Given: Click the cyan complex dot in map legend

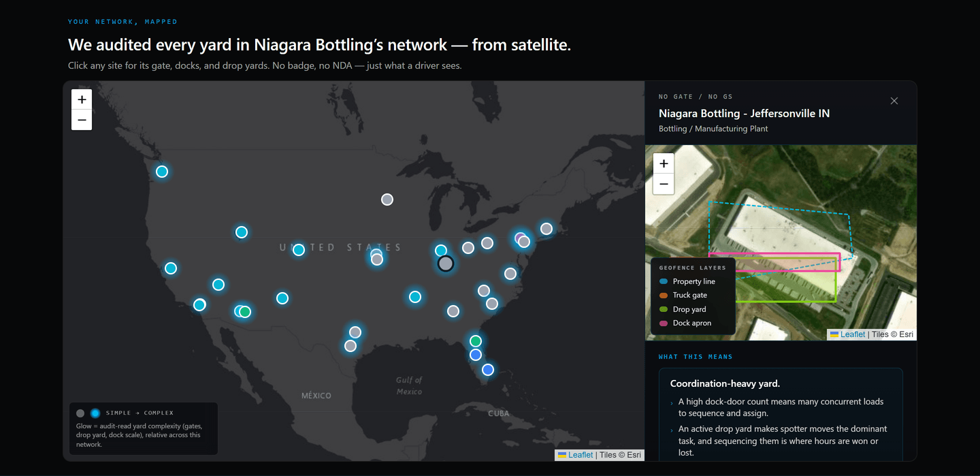Looking at the screenshot, I should point(95,413).
